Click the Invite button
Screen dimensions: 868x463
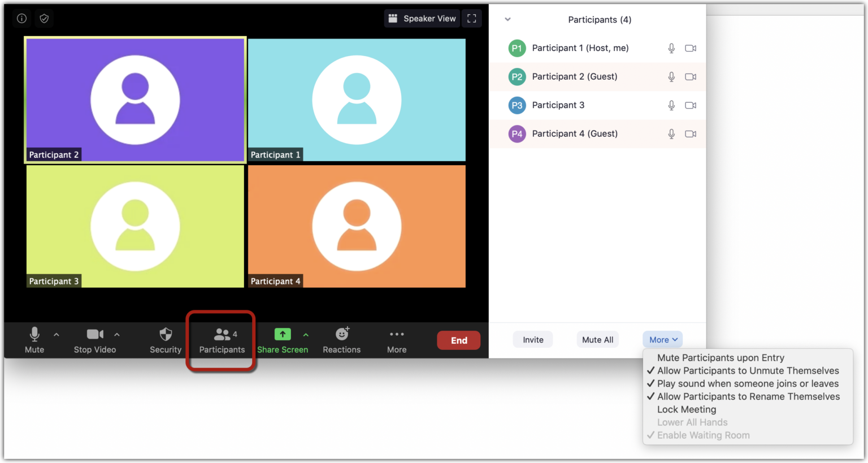point(532,339)
